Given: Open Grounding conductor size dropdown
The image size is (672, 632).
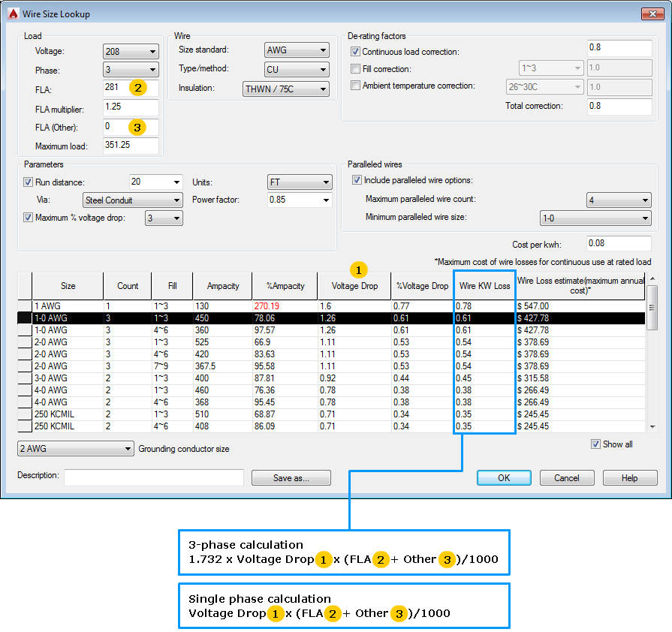Looking at the screenshot, I should click(x=75, y=448).
